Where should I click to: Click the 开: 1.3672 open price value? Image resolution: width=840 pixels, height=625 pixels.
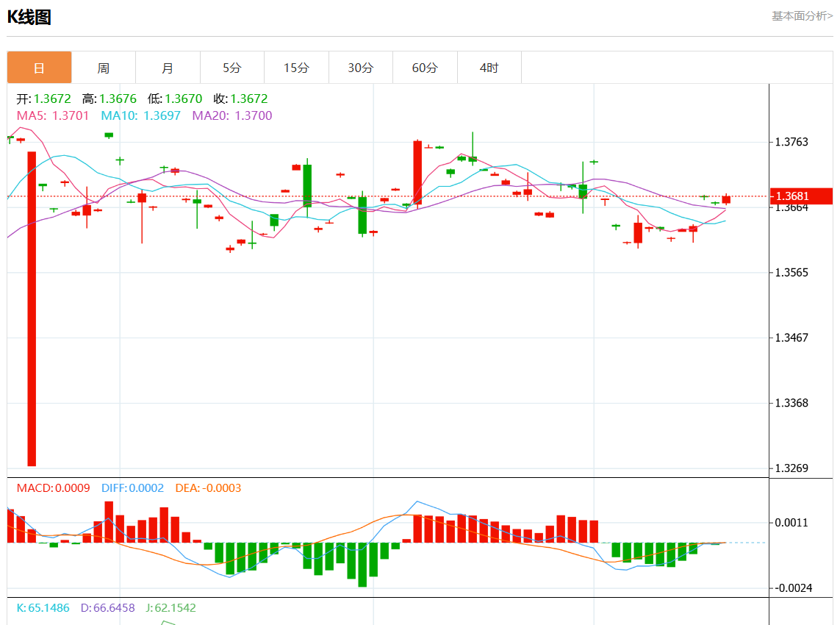click(x=44, y=99)
